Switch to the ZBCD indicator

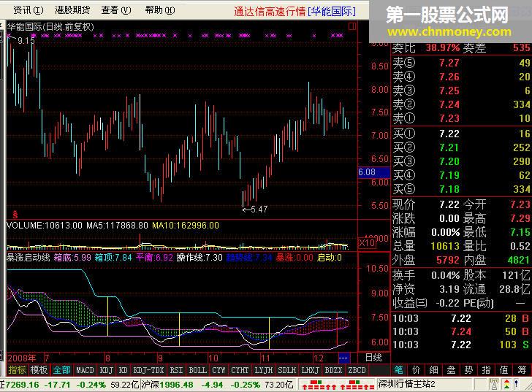[357, 370]
